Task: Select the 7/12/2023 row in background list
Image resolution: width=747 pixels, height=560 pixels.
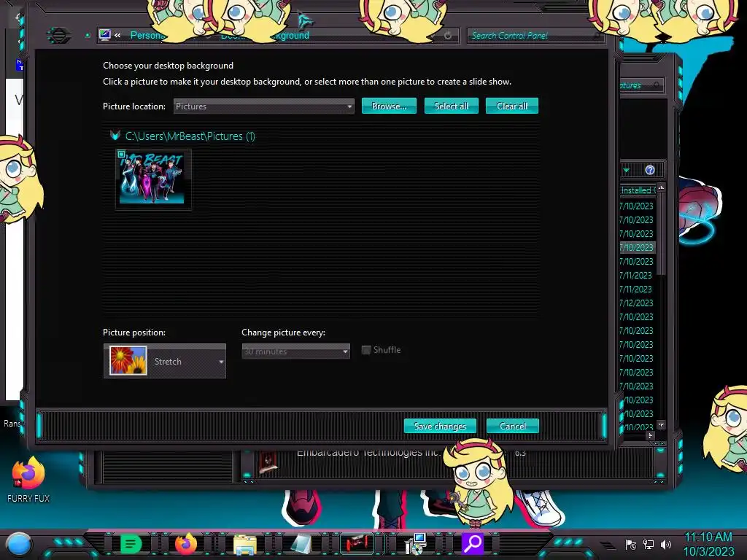Action: [x=636, y=303]
